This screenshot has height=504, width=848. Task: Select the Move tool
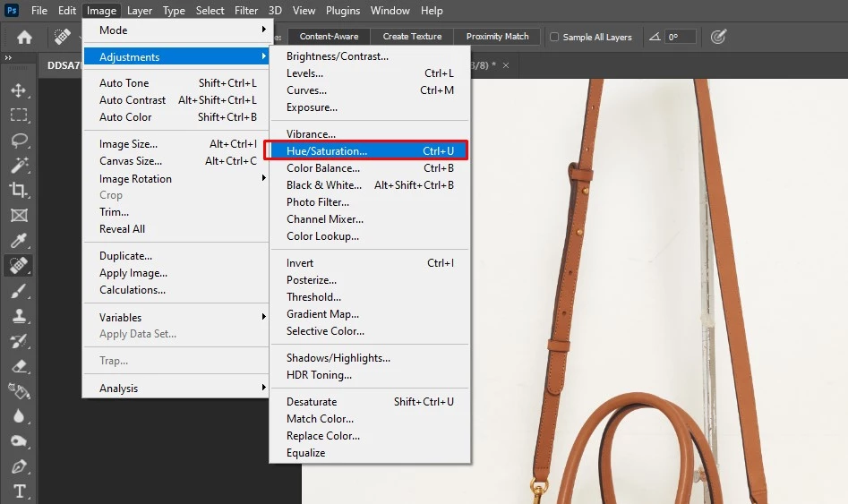click(x=19, y=90)
